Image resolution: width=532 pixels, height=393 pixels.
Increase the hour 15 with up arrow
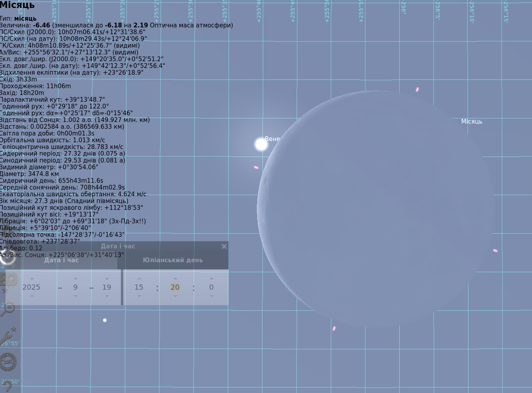point(139,279)
